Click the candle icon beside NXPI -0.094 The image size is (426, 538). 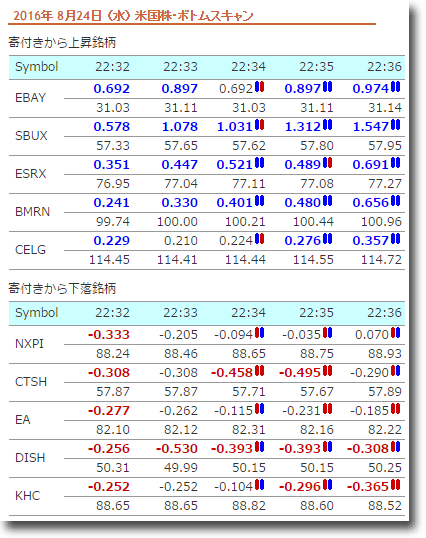pyautogui.click(x=259, y=333)
